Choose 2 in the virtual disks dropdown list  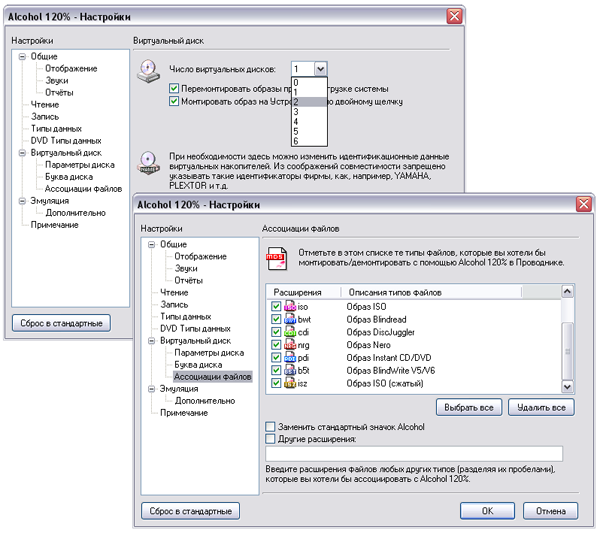coord(309,102)
